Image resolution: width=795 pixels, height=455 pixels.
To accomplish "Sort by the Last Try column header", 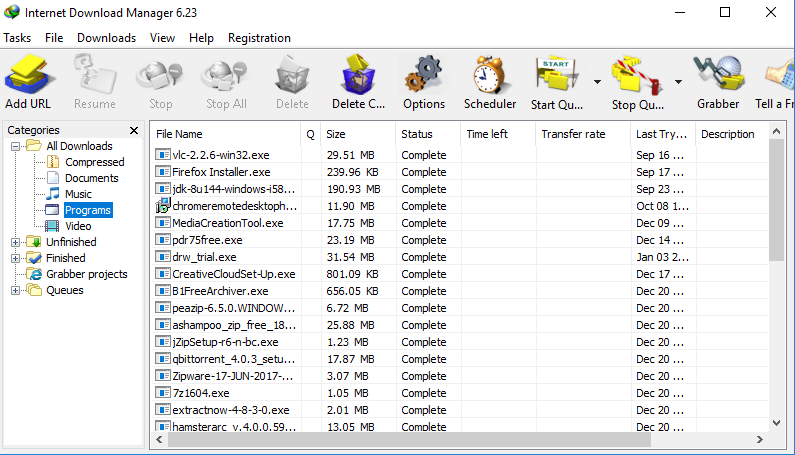I will (x=663, y=134).
